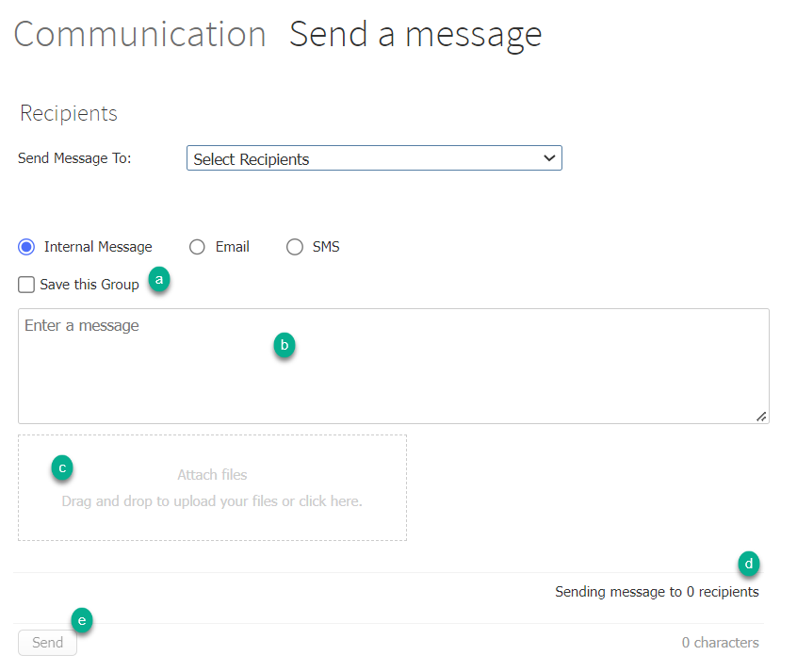Click the 0 characters counter
Viewport: 797px width, 672px height.
coord(720,642)
